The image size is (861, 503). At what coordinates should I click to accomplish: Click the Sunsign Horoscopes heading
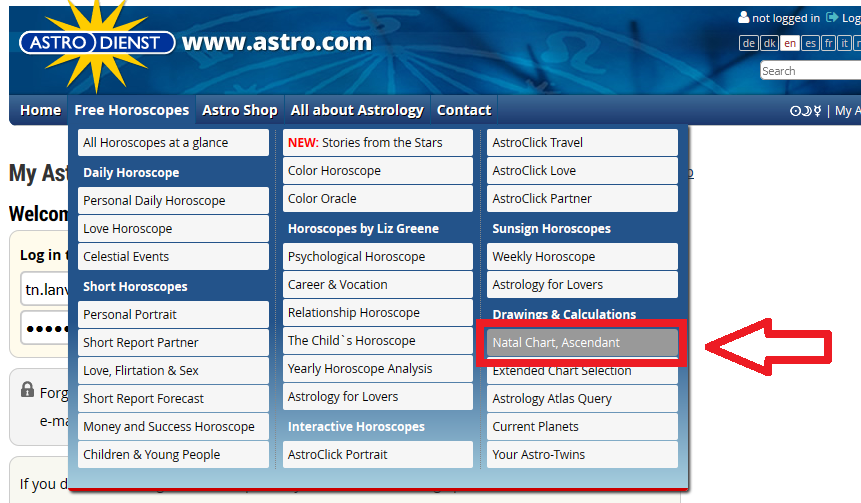tap(551, 228)
